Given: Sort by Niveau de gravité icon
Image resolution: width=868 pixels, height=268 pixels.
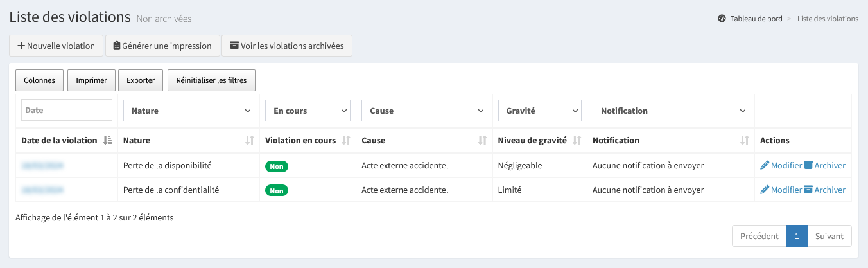Looking at the screenshot, I should pos(577,140).
